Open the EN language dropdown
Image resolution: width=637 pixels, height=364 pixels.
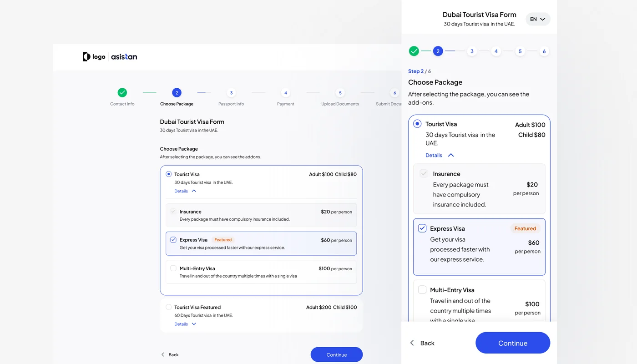538,19
